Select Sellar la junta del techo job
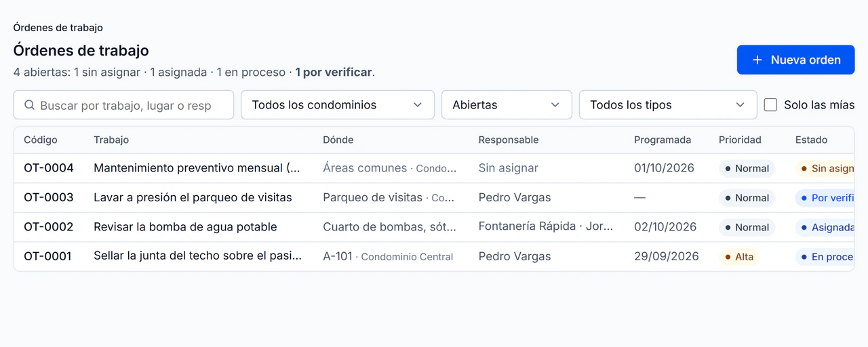 point(197,256)
